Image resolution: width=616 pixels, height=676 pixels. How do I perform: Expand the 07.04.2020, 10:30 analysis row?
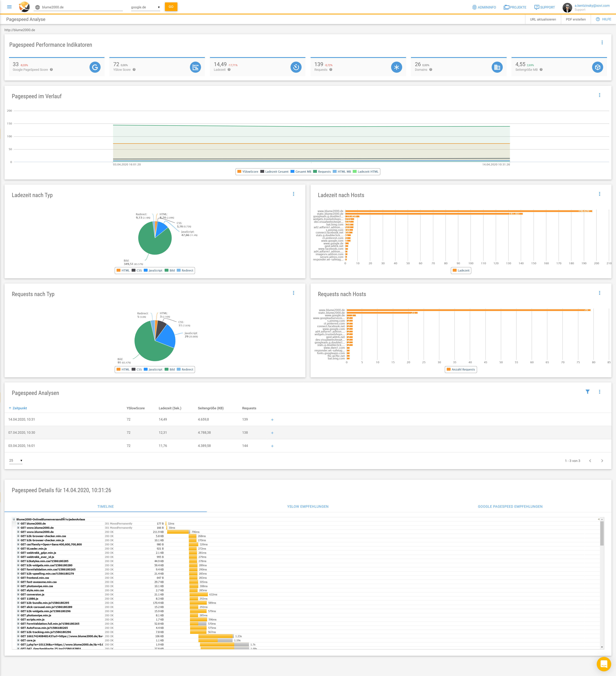click(272, 433)
